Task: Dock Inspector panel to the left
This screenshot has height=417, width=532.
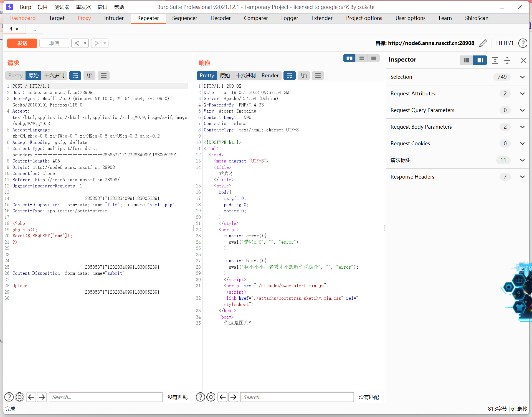Action: [x=466, y=60]
